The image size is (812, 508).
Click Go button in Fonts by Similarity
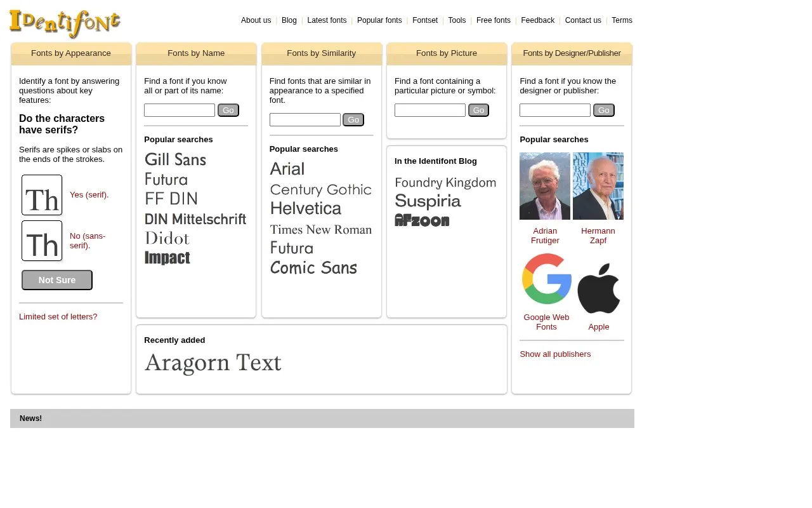pyautogui.click(x=353, y=120)
